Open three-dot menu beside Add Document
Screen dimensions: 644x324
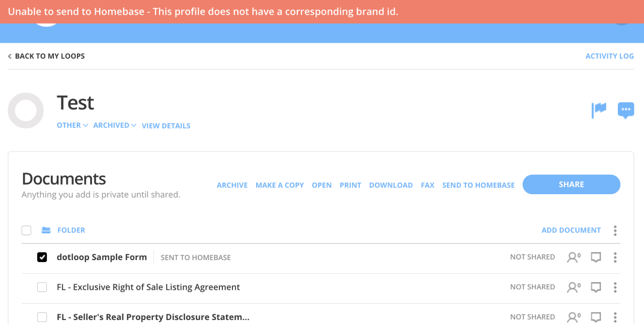coord(615,230)
